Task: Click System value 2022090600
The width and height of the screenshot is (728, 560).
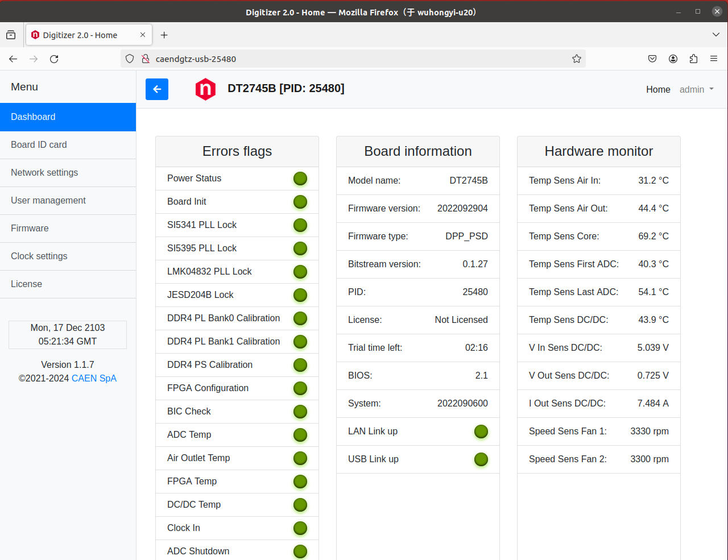Action: 462,404
